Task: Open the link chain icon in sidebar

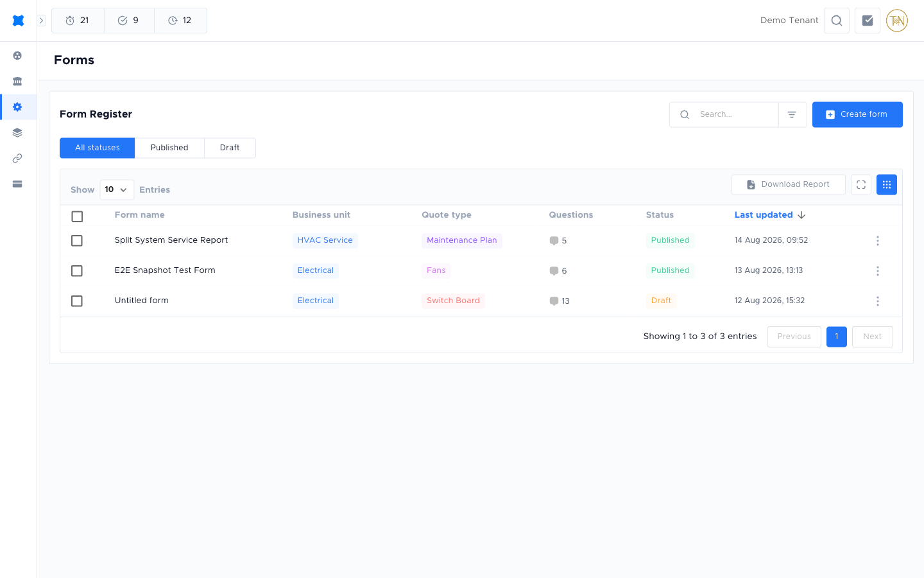Action: (x=17, y=159)
